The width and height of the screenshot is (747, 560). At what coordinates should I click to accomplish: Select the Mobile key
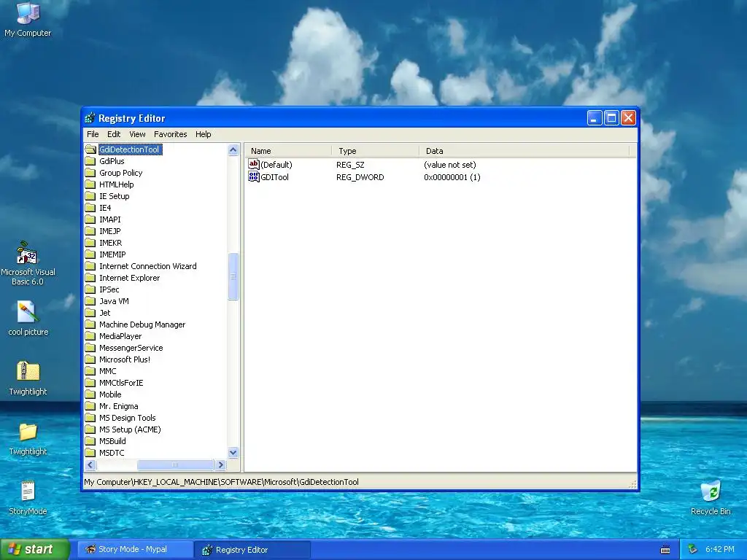coord(110,394)
